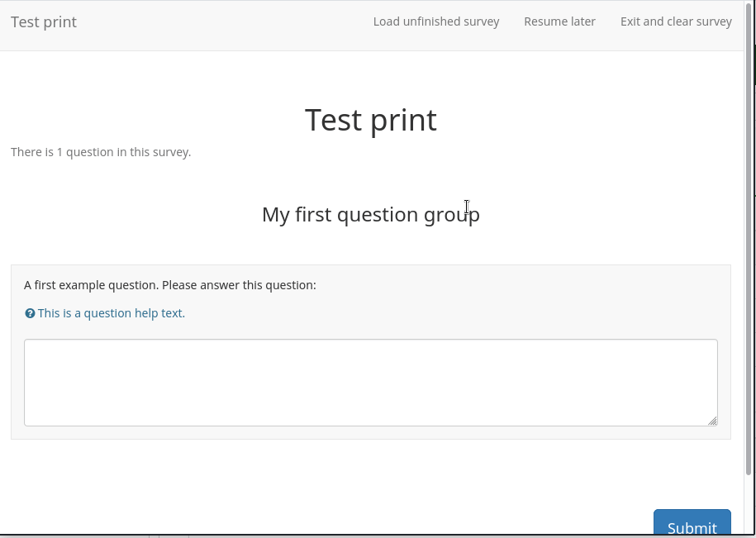Click the 'A first example question' text
The image size is (756, 538).
170,285
